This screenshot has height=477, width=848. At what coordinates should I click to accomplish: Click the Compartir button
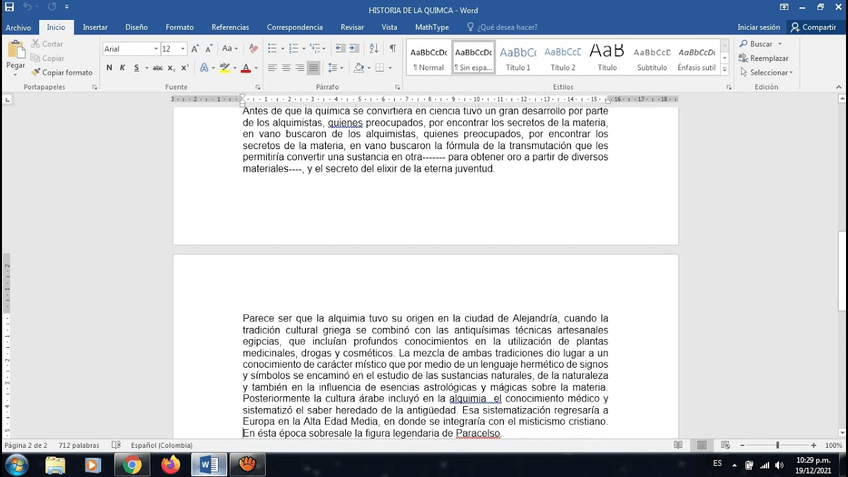pyautogui.click(x=813, y=27)
